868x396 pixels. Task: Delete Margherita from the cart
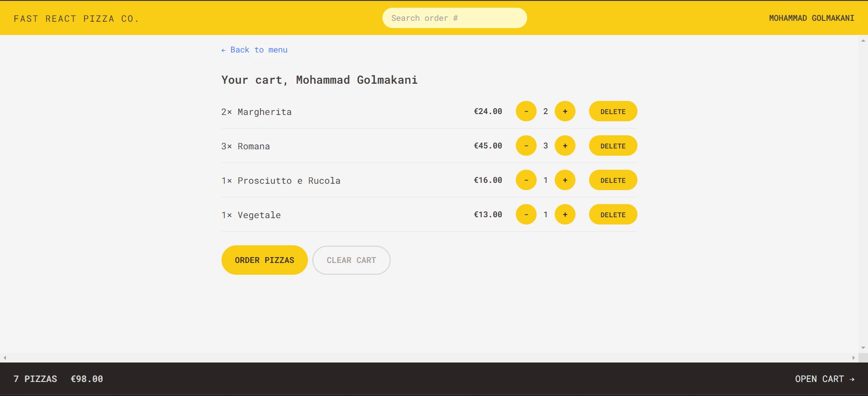click(613, 111)
